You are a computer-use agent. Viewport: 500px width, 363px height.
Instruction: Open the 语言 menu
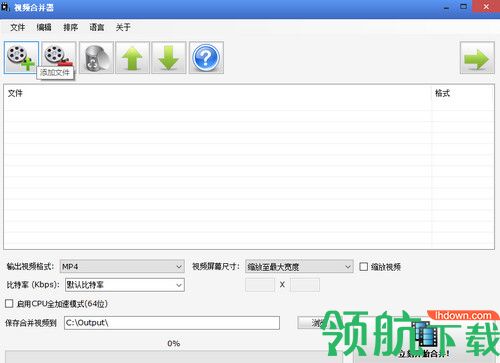(x=97, y=27)
